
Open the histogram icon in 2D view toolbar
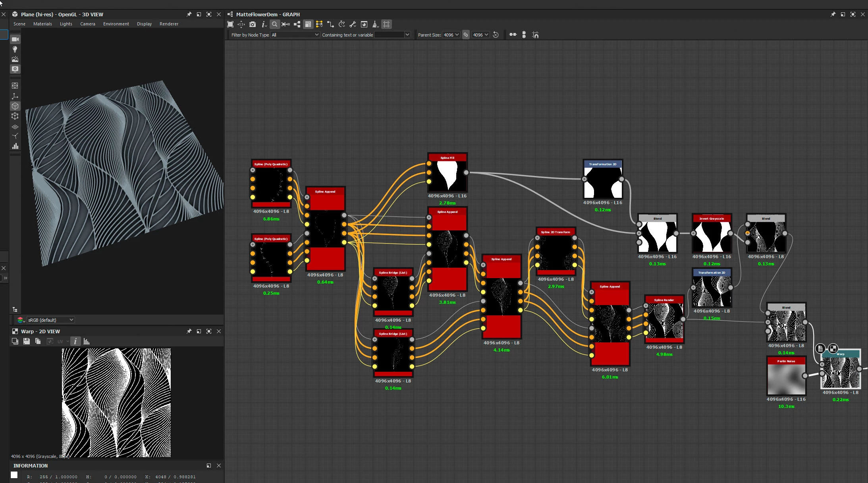pyautogui.click(x=87, y=341)
